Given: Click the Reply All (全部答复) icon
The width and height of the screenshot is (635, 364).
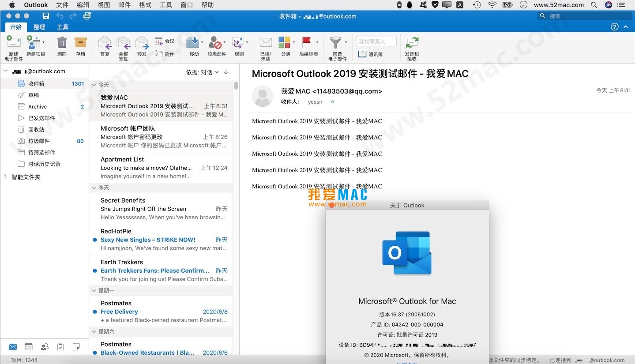Looking at the screenshot, I should [x=123, y=42].
